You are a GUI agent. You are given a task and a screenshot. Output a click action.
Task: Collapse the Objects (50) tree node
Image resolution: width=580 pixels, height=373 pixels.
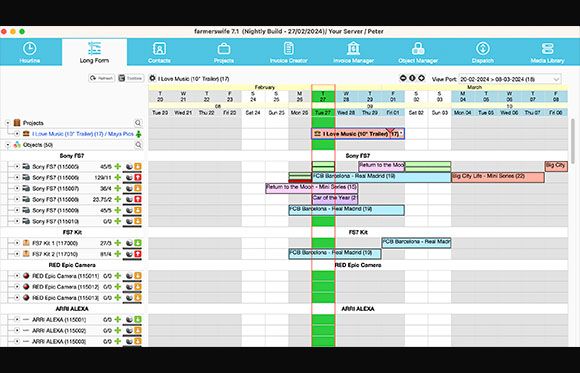click(x=8, y=145)
